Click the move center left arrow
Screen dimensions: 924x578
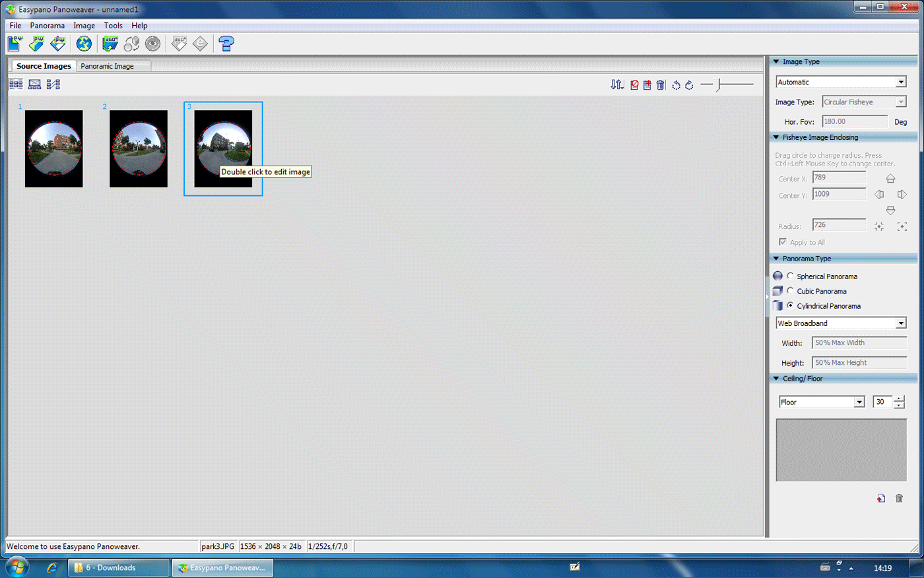(x=879, y=194)
